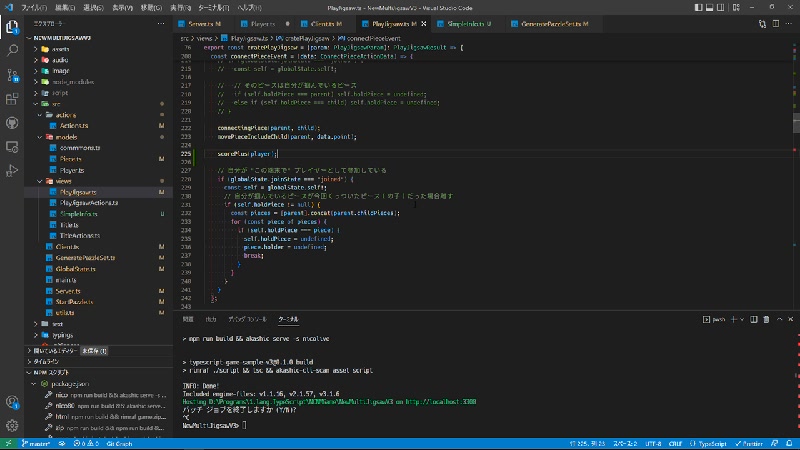Open the Accounts menu icon
The height and width of the screenshot is (450, 800).
[x=12, y=402]
